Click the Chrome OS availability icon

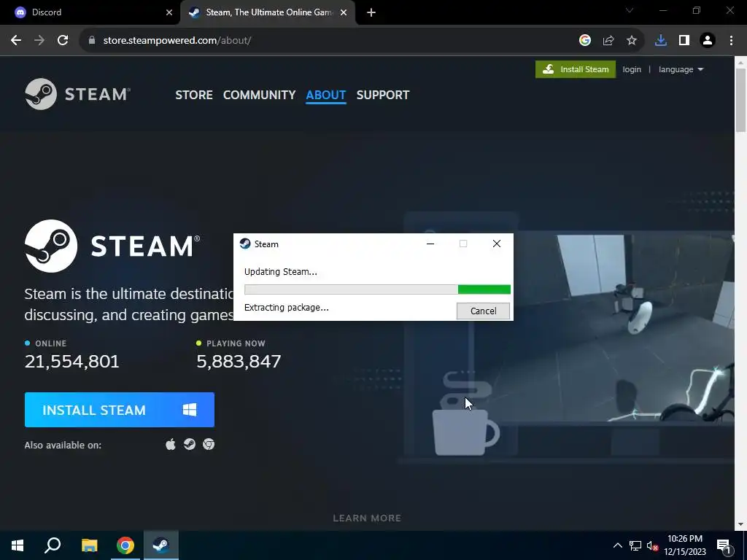209,444
